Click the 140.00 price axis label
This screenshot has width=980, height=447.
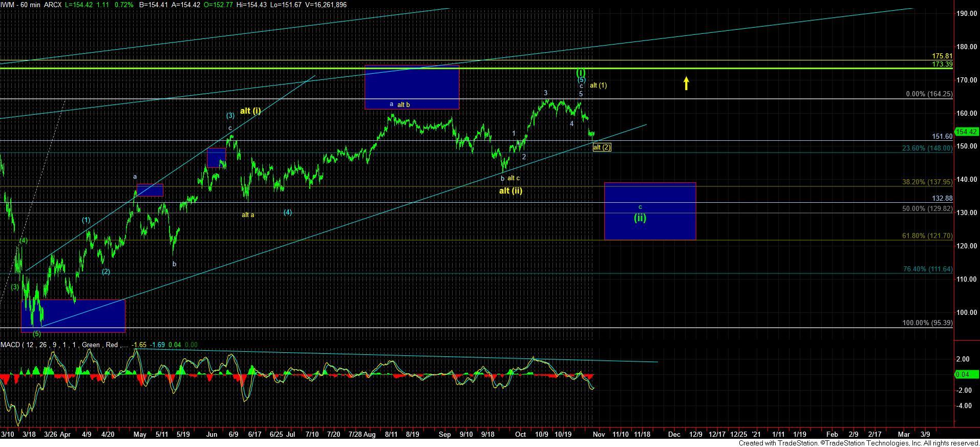pyautogui.click(x=966, y=180)
